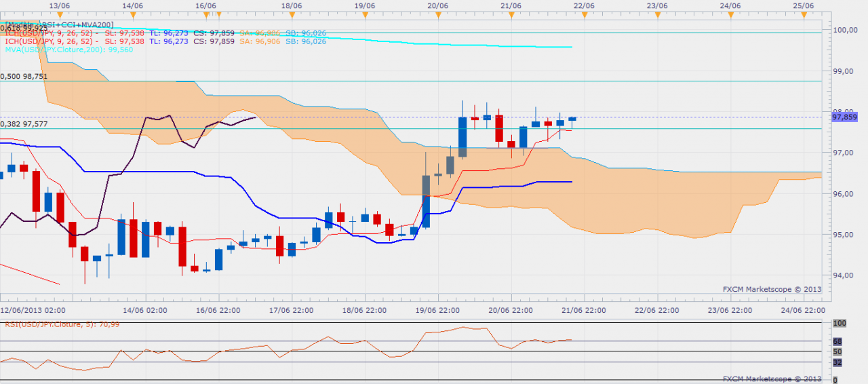Click the RSI 50 midline level tag
The width and height of the screenshot is (868, 384).
(837, 352)
